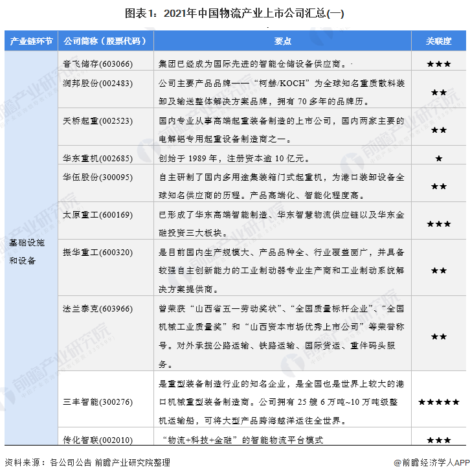Select the two-star rating for 振华重工
Image resolution: width=470 pixels, height=476 pixels.
tap(439, 271)
